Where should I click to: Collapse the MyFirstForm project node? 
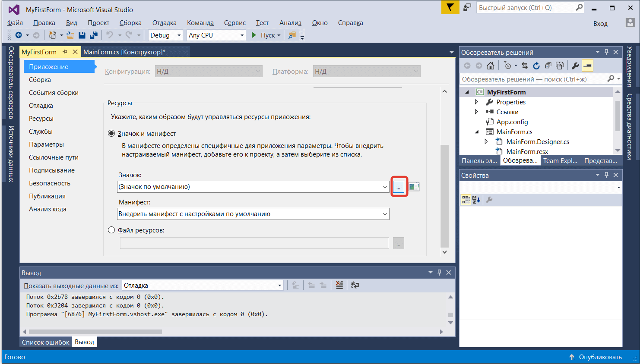click(x=467, y=92)
